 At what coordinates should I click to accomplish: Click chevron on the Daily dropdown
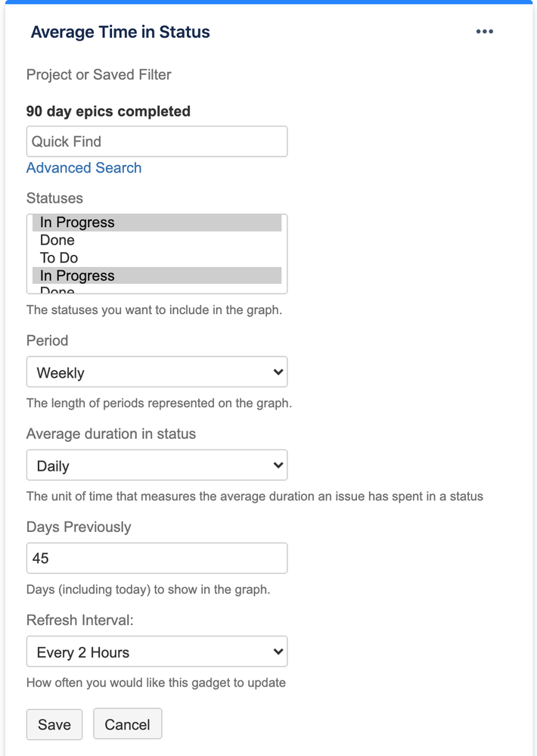coord(278,465)
